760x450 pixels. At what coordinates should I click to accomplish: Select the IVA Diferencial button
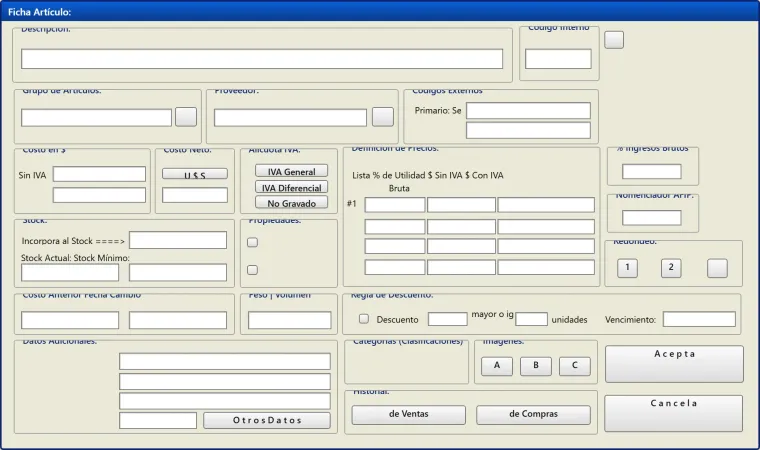pyautogui.click(x=291, y=187)
